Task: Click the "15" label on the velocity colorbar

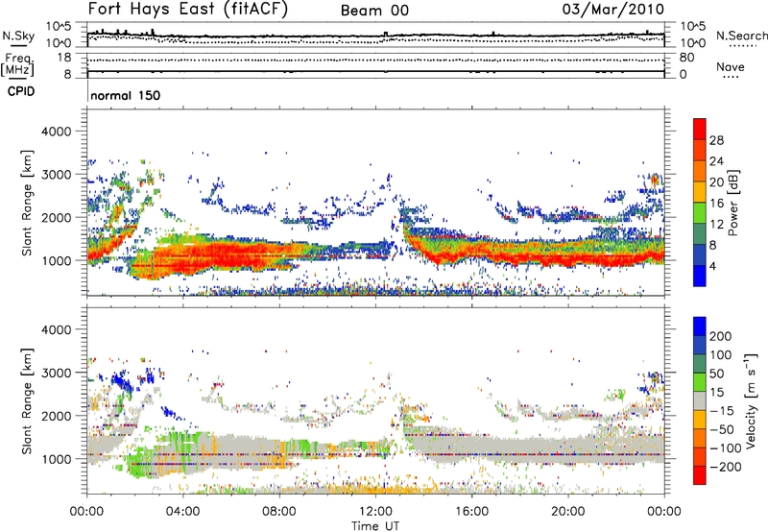Action: [716, 393]
